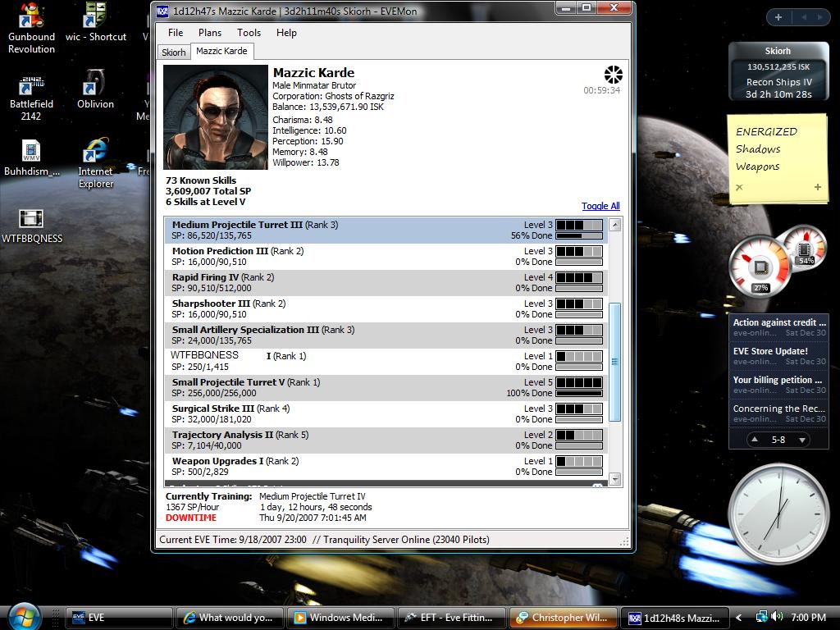Click the throbber update icon in EVEMon
The image size is (840, 630).
613,75
